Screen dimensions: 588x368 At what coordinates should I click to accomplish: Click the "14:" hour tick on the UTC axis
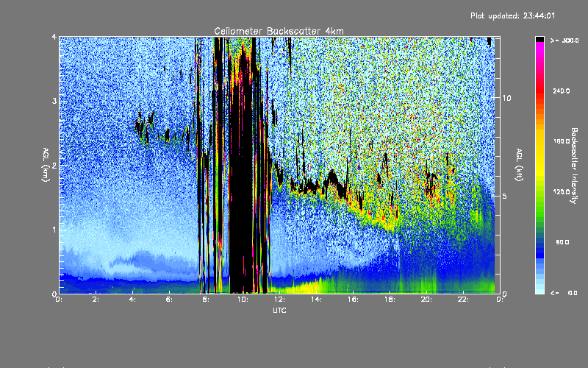point(316,300)
